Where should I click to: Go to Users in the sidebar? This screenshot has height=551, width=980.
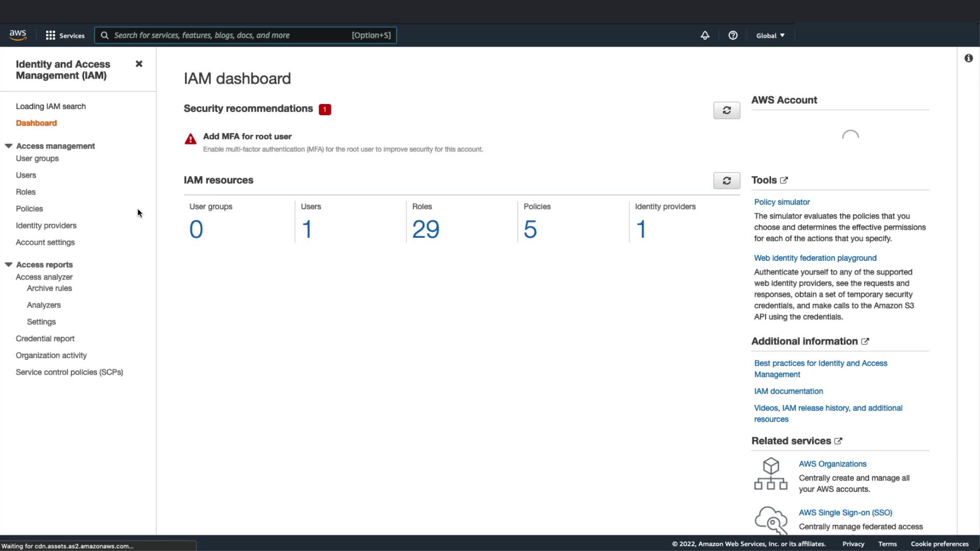[x=26, y=175]
